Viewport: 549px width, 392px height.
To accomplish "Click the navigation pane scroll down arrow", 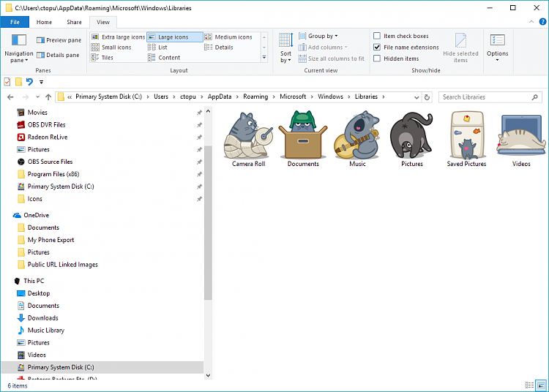I will (x=209, y=376).
